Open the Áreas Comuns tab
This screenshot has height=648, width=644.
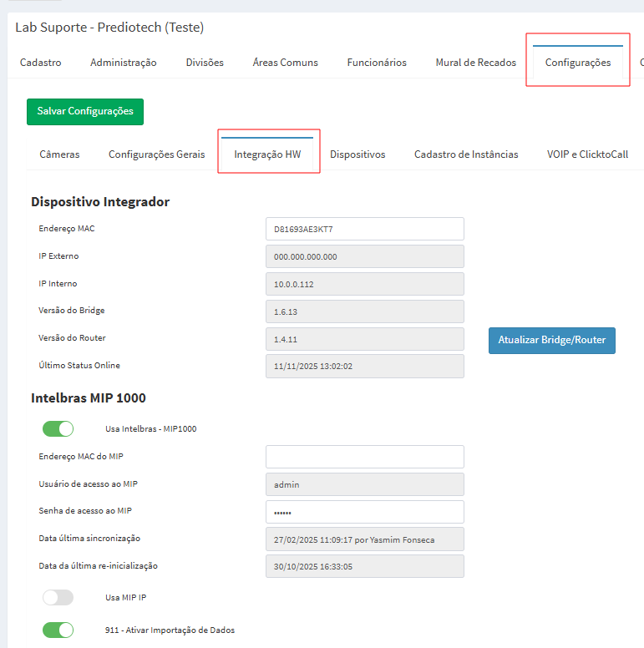pos(285,63)
